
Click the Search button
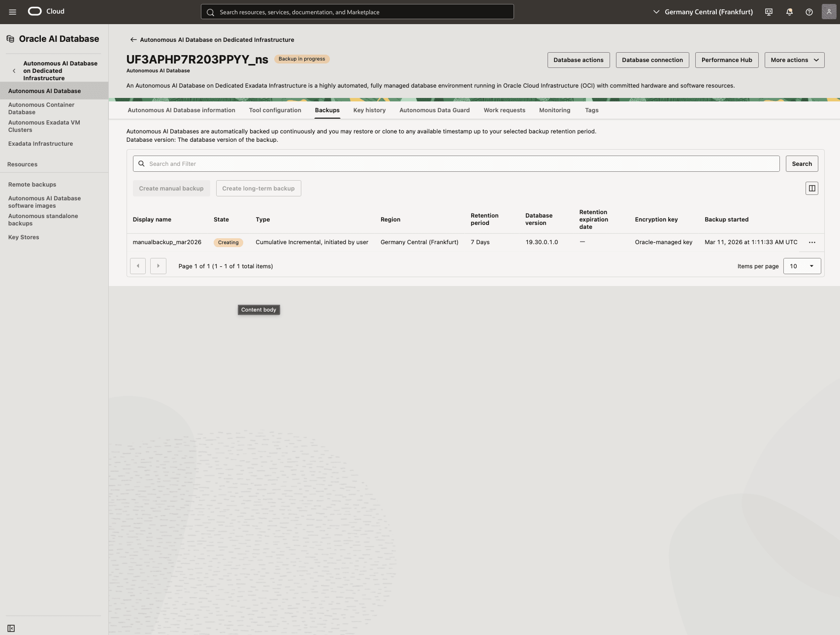pyautogui.click(x=802, y=164)
